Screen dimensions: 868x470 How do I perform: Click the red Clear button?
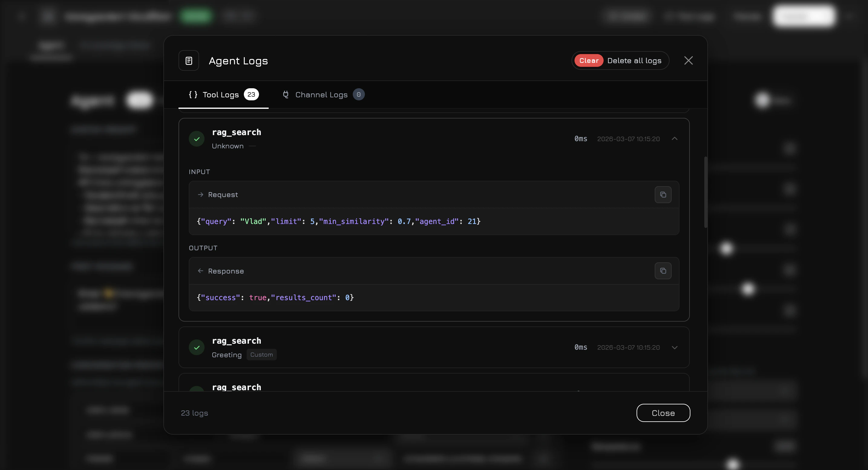[x=589, y=61]
